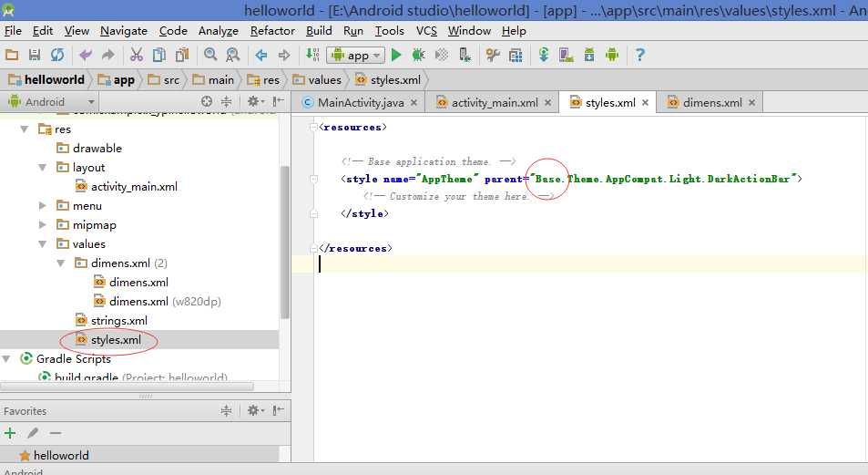
Task: Open the Project panel gear settings dropdown
Action: tap(255, 101)
